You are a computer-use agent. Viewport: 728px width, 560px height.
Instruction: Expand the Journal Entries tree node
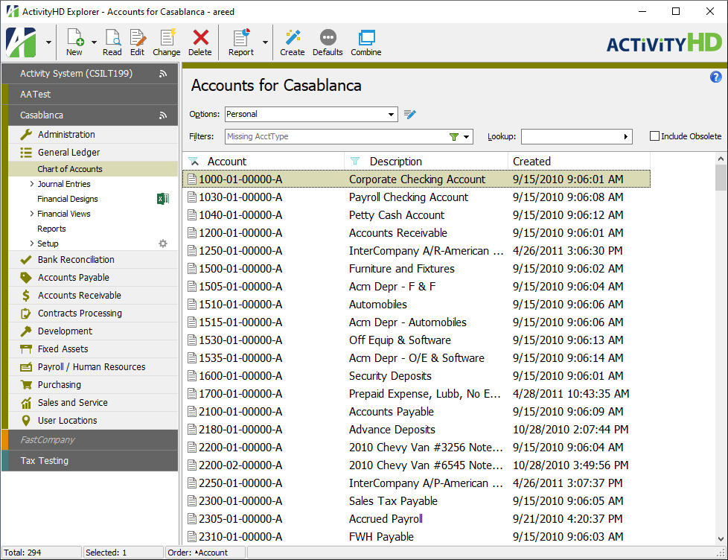[x=31, y=184]
